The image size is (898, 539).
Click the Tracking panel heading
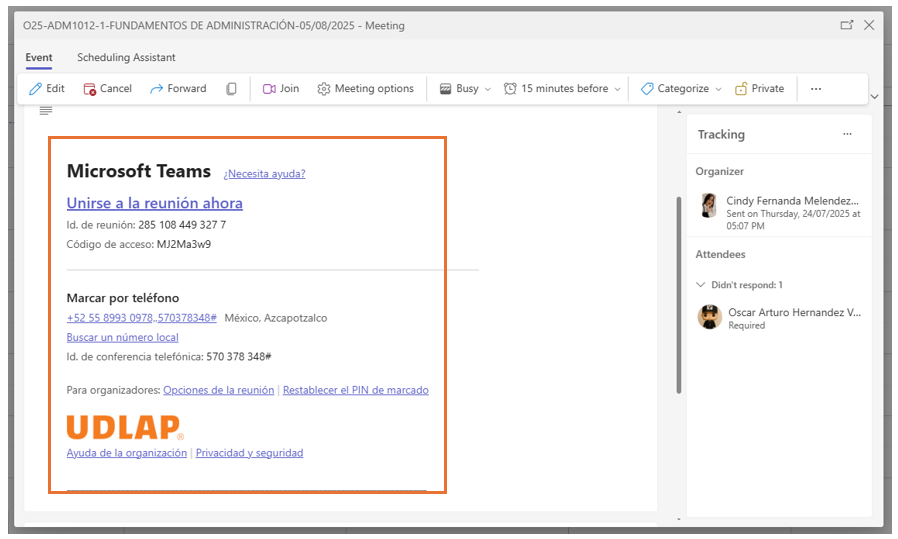[721, 135]
